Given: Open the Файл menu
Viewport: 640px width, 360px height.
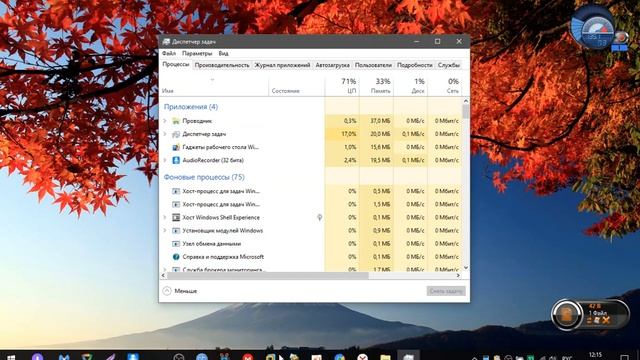Looking at the screenshot, I should pos(169,53).
